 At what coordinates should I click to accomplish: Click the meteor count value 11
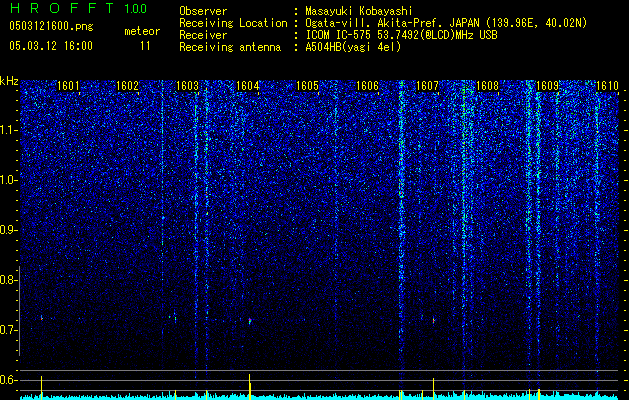(x=145, y=46)
